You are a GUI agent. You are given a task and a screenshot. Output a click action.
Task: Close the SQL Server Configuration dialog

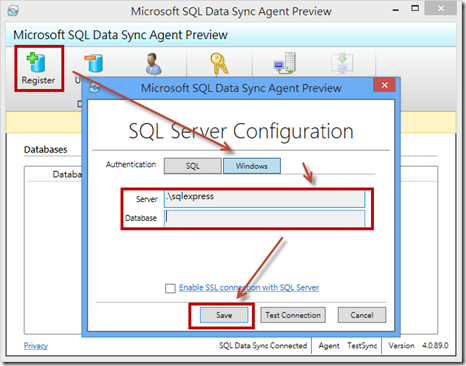click(x=384, y=85)
